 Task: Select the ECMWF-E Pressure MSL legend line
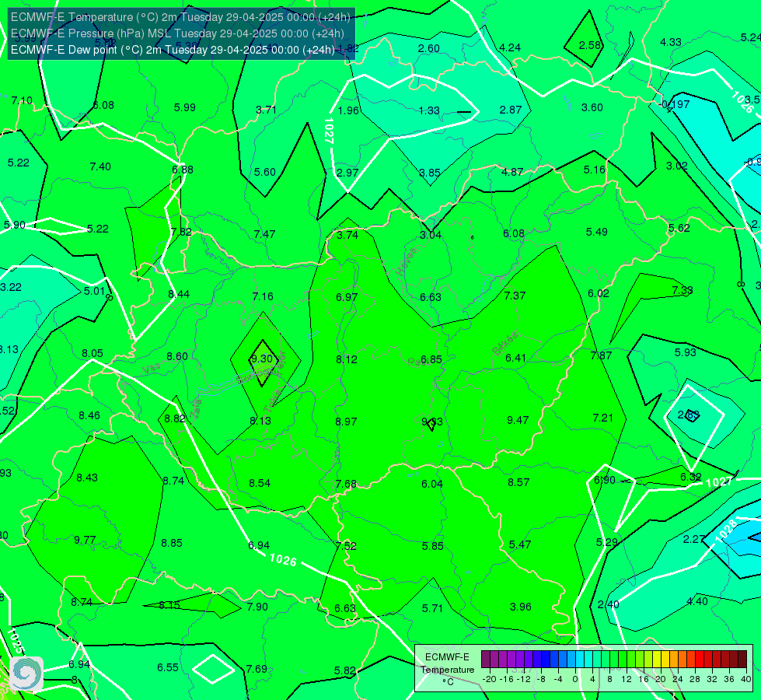[x=178, y=33]
